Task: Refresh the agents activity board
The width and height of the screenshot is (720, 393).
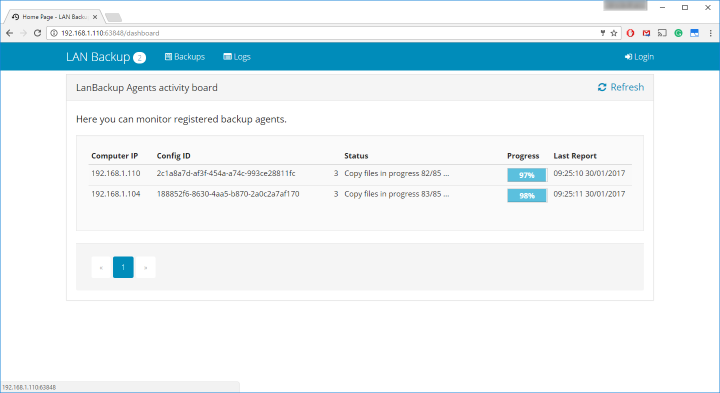Action: point(621,87)
